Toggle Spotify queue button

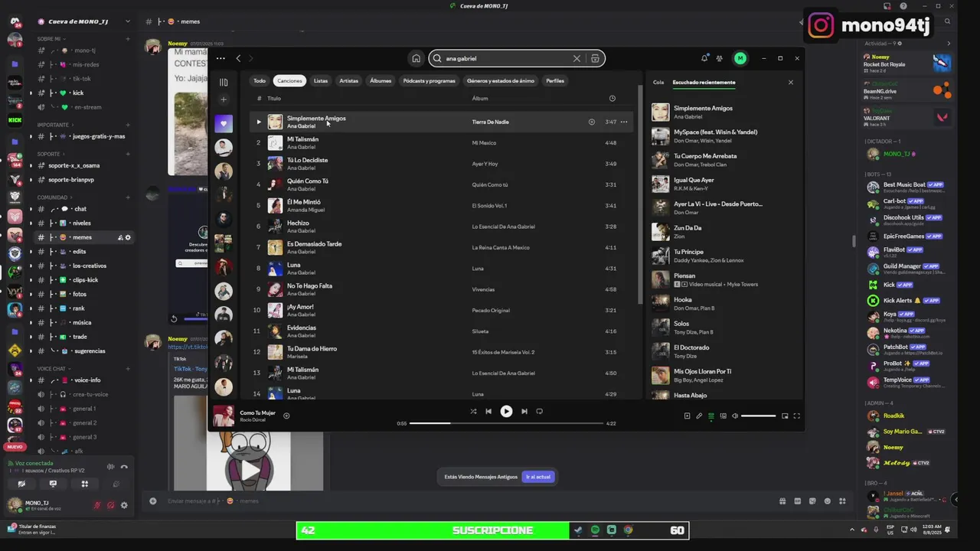711,416
